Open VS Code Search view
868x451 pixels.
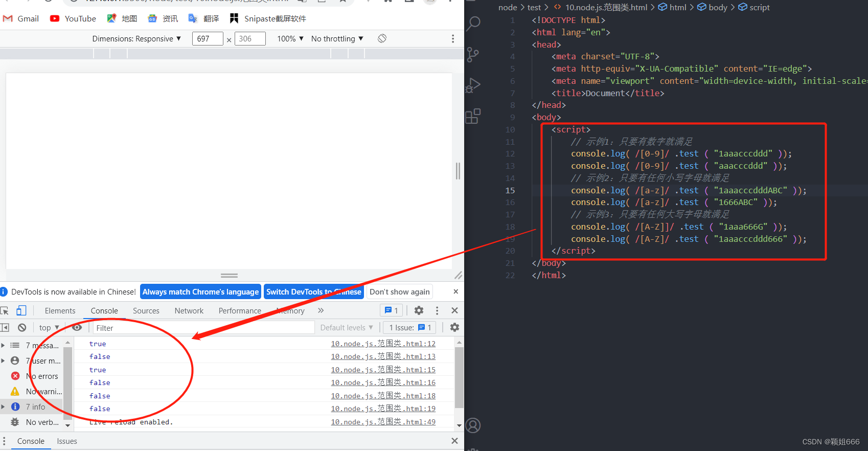pos(474,23)
